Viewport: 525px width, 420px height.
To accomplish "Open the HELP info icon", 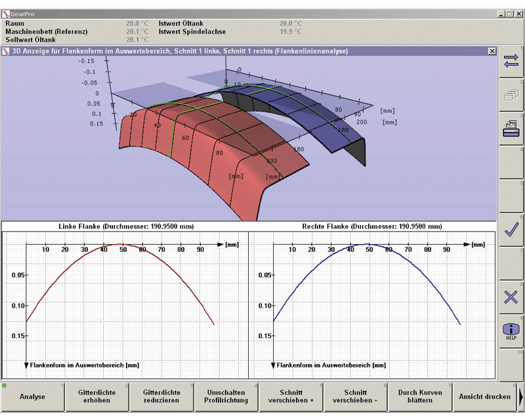I will tap(511, 331).
